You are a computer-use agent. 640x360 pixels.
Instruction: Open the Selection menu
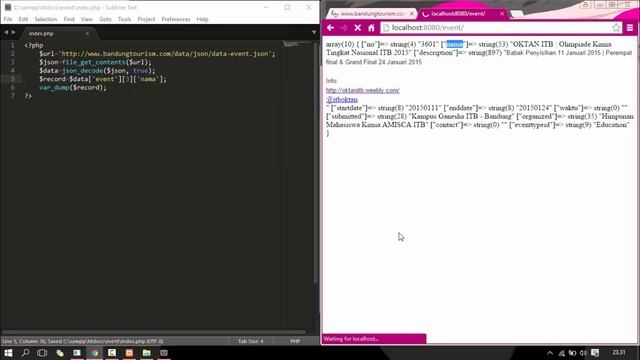coord(46,19)
